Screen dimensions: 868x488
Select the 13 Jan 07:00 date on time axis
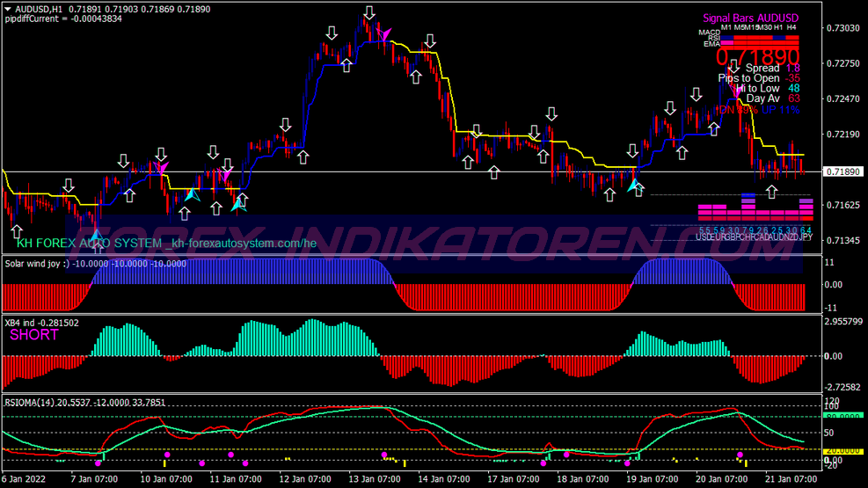[375, 478]
